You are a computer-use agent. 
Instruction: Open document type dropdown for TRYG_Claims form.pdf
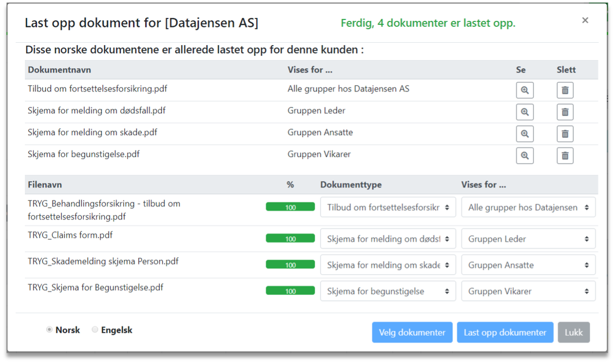[x=388, y=239]
